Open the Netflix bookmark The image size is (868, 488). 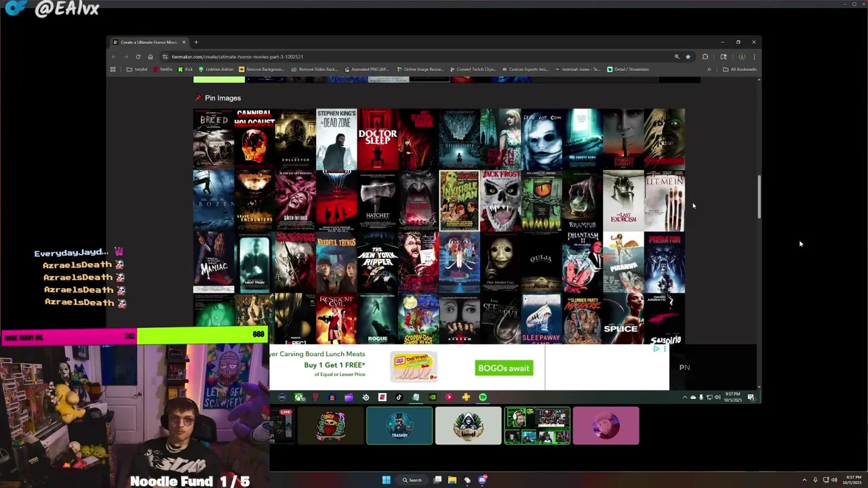tap(163, 69)
